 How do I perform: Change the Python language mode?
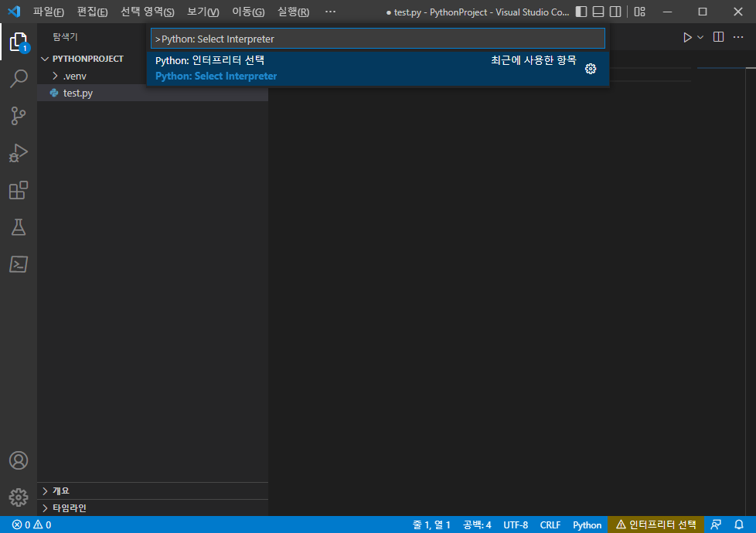click(x=587, y=525)
